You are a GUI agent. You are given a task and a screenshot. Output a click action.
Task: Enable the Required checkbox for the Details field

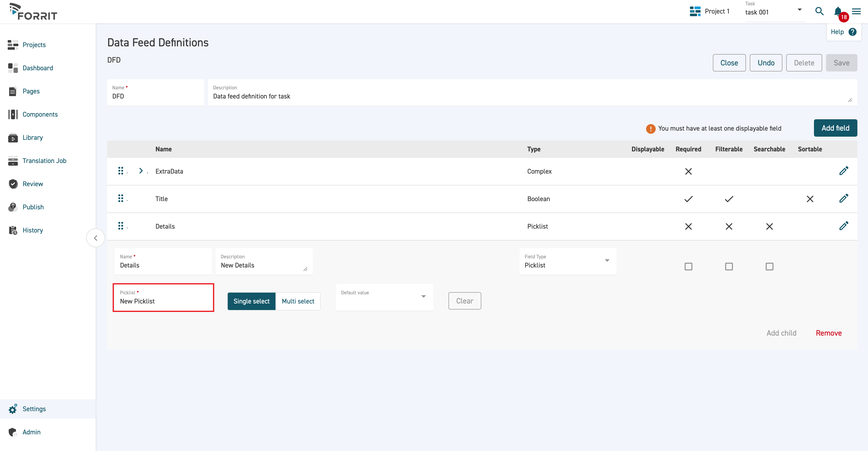click(x=689, y=267)
